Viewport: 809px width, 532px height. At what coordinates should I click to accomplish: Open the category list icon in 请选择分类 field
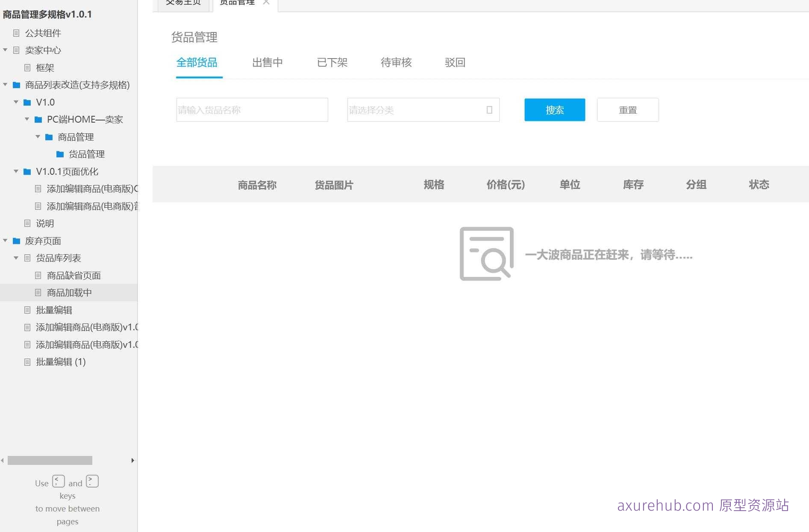[x=488, y=110]
